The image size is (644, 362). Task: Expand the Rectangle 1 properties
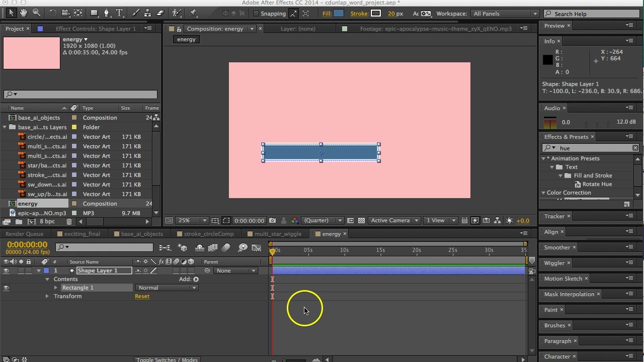tap(56, 288)
